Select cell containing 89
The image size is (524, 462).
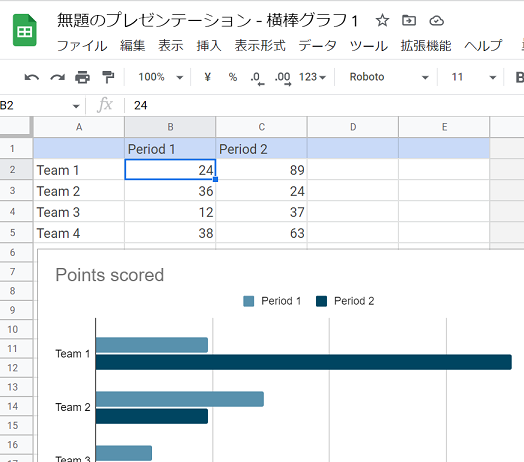pyautogui.click(x=262, y=170)
